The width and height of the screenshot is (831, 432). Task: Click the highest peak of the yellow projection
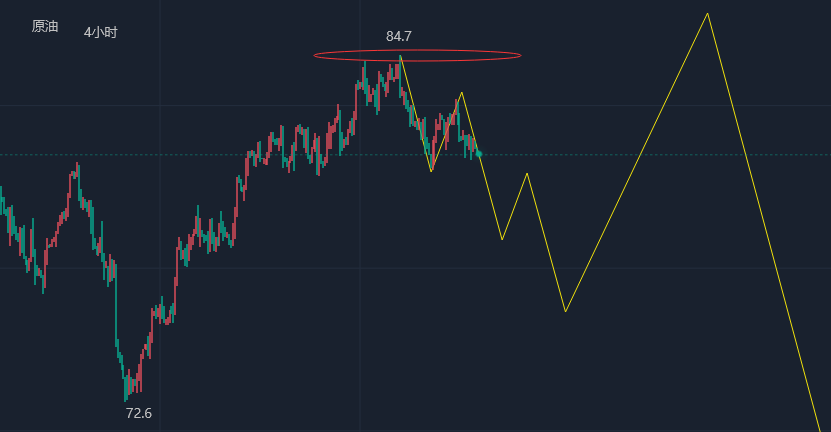coord(708,14)
